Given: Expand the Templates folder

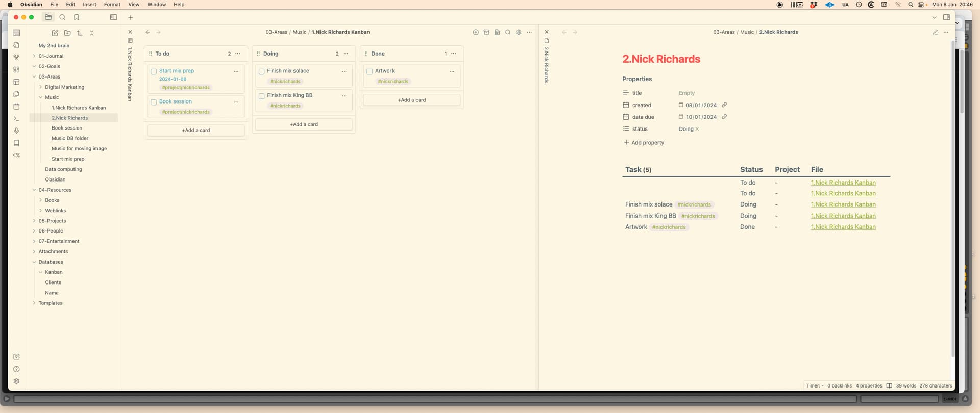Looking at the screenshot, I should pos(34,303).
